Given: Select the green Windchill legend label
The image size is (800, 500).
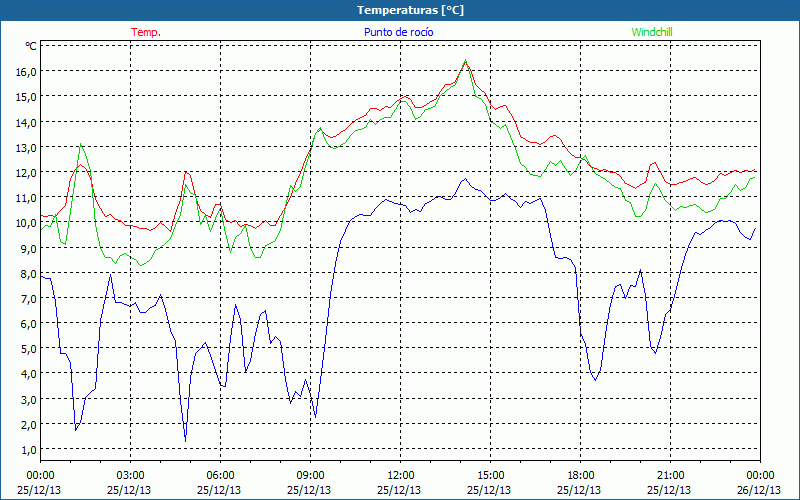Looking at the screenshot, I should pyautogui.click(x=652, y=32).
